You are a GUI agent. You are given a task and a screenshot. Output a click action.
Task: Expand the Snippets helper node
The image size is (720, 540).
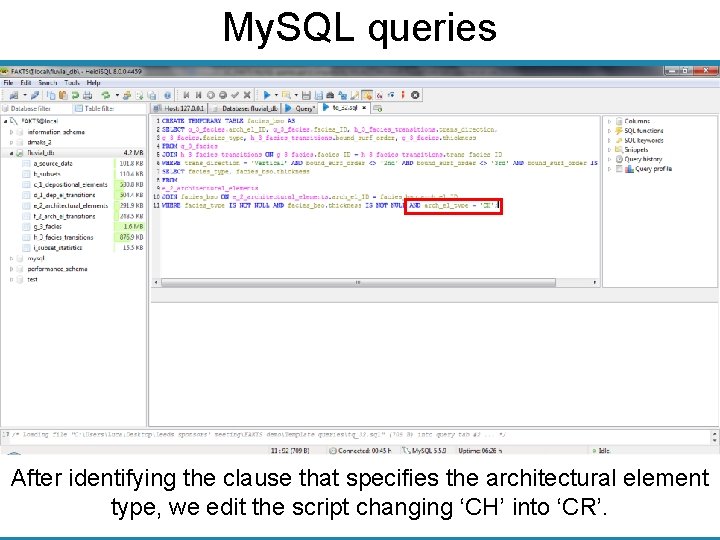(610, 150)
